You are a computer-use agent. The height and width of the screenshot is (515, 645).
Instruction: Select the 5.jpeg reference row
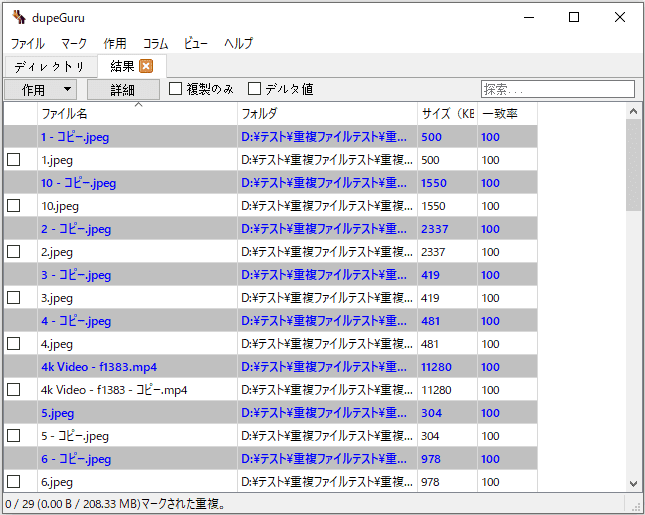point(271,413)
